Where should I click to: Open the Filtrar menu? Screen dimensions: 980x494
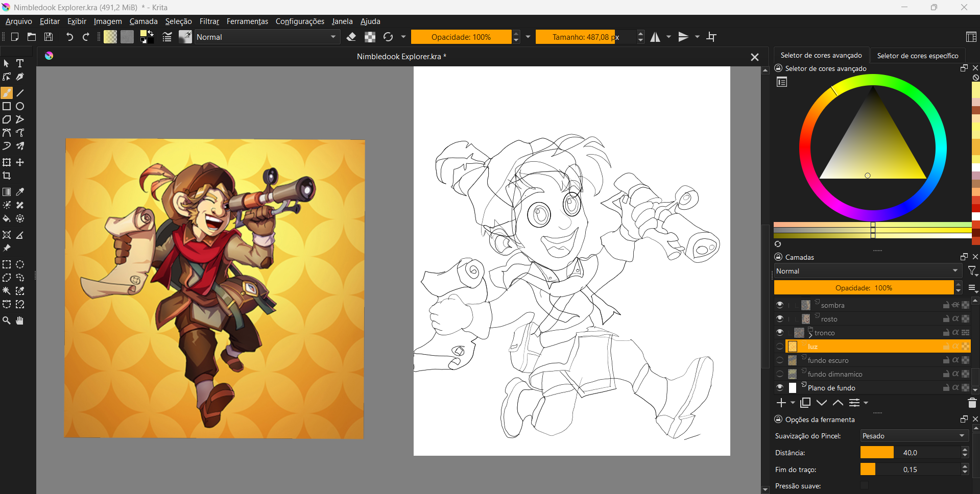click(209, 21)
